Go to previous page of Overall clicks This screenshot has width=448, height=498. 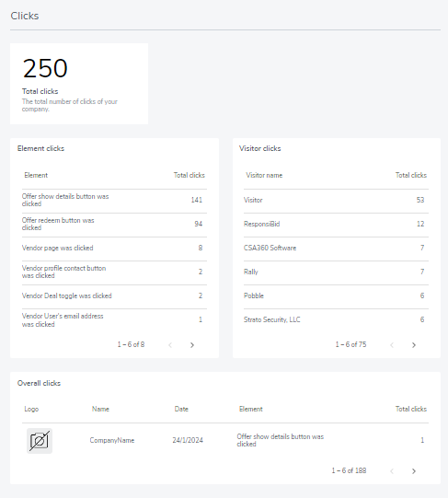coord(392,471)
